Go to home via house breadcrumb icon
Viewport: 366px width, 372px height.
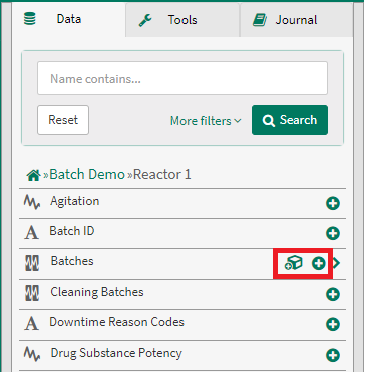(x=33, y=175)
